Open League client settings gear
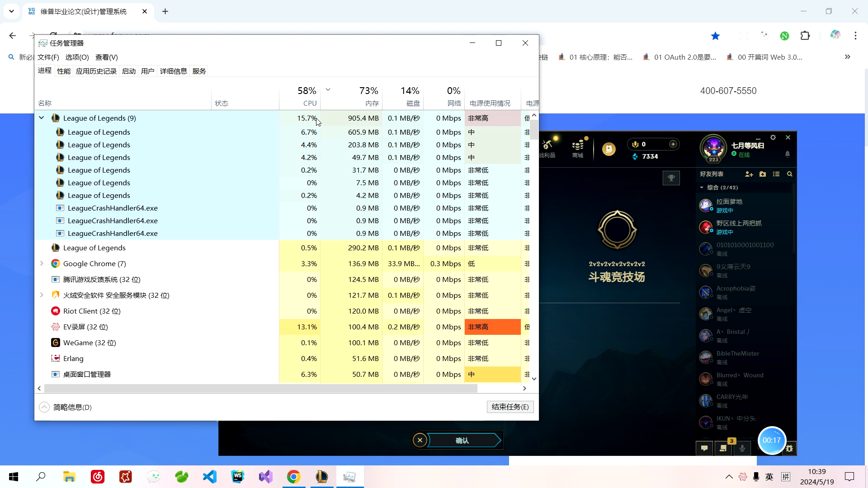The image size is (868, 488). tap(773, 137)
